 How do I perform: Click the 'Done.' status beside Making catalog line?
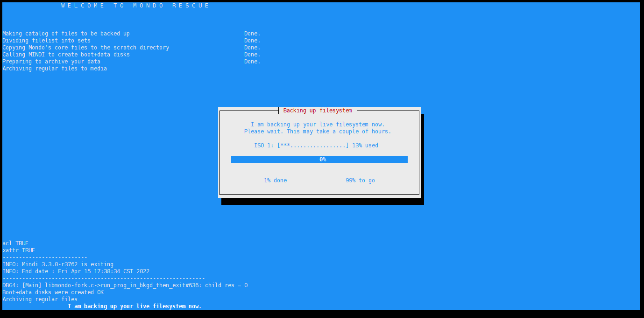252,34
